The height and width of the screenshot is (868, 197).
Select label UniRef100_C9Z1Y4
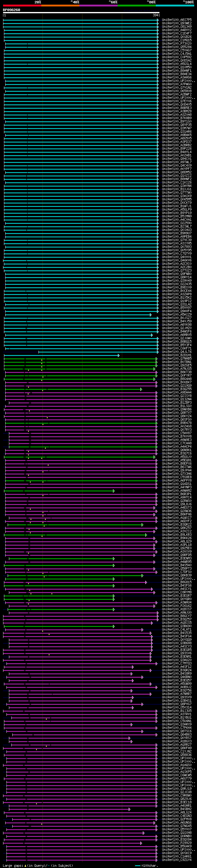point(177,860)
